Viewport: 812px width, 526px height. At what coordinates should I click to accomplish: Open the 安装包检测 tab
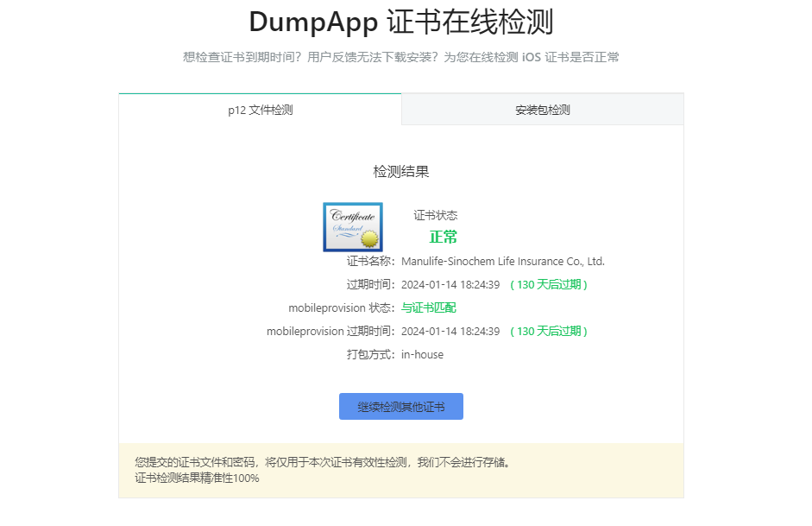point(542,110)
